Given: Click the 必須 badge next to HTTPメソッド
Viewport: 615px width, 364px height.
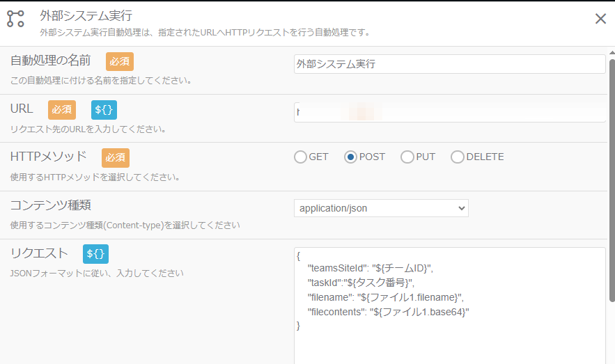Looking at the screenshot, I should click(115, 157).
